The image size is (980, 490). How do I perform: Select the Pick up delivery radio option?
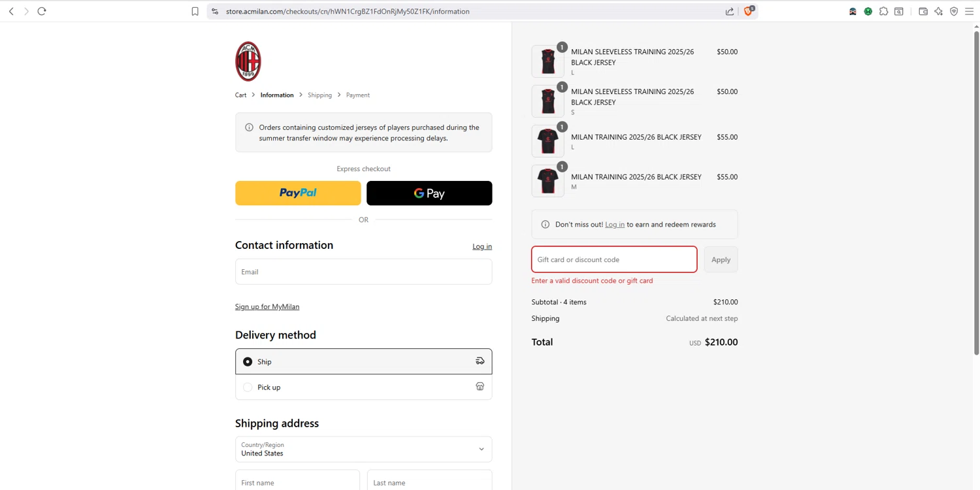[x=248, y=387]
